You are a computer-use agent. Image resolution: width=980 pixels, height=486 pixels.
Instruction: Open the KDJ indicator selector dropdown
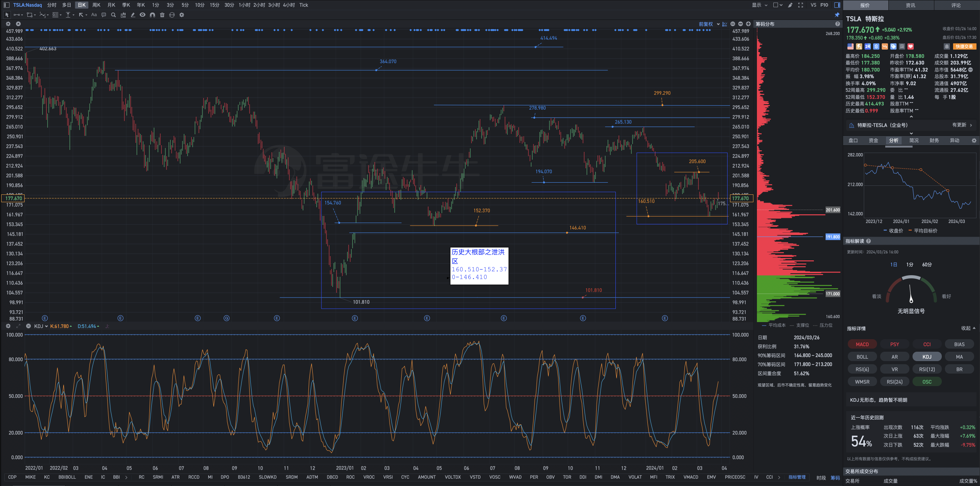pos(41,326)
